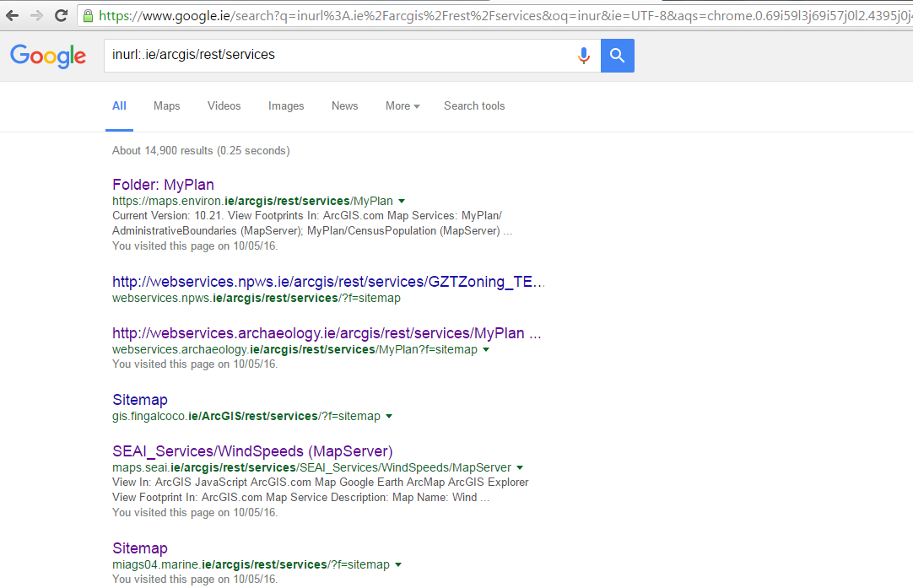
Task: Switch to the Images tab
Action: 286,106
